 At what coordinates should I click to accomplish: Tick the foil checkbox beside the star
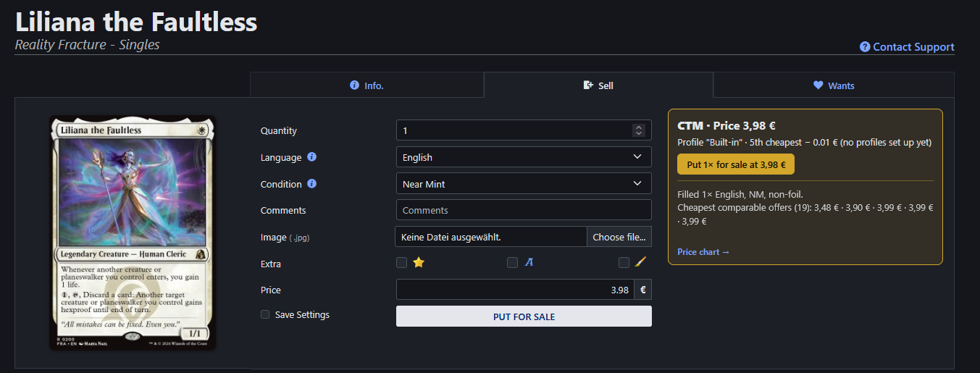pos(401,263)
